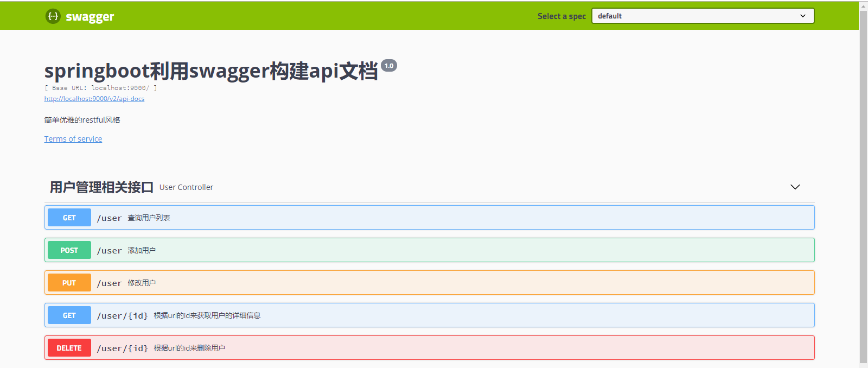Click the /user/{id} path in DELETE row
This screenshot has width=868, height=368.
(123, 348)
